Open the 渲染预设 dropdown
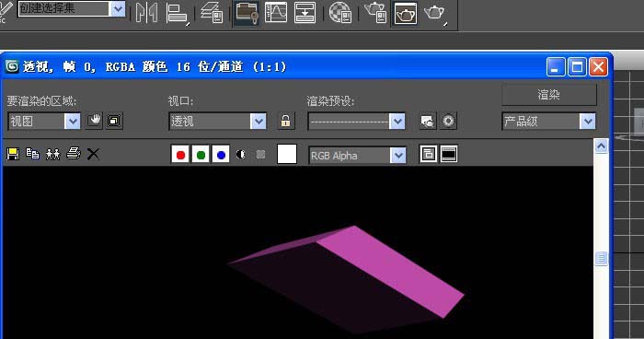The width and height of the screenshot is (644, 339). click(x=357, y=122)
